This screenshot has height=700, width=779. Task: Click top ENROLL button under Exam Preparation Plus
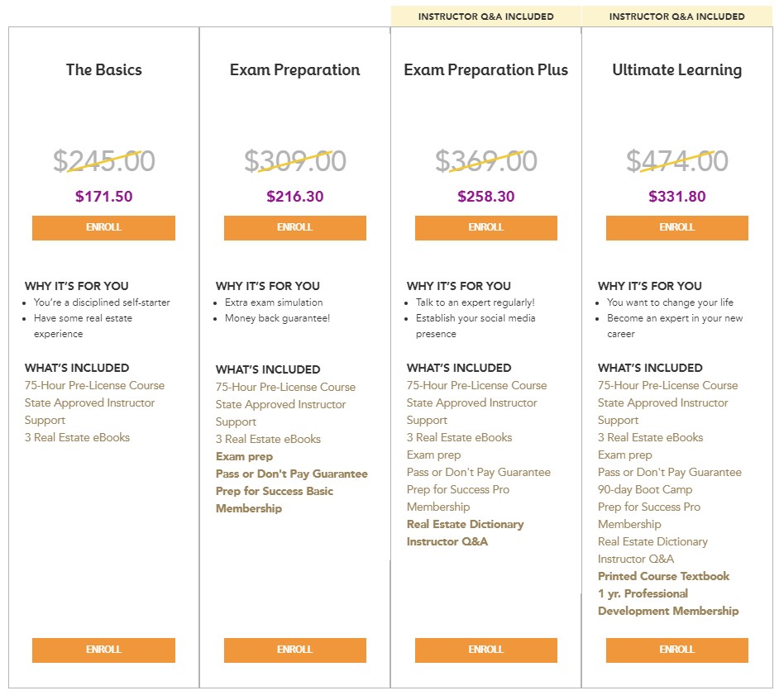pos(486,228)
